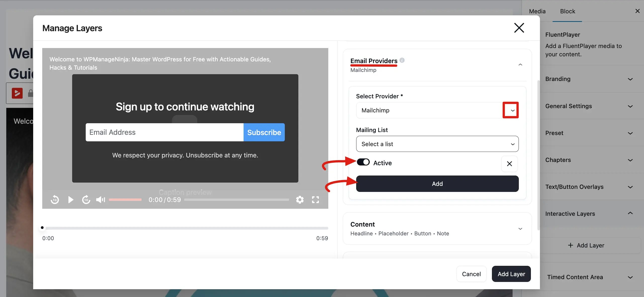Play the video preview

pos(71,200)
